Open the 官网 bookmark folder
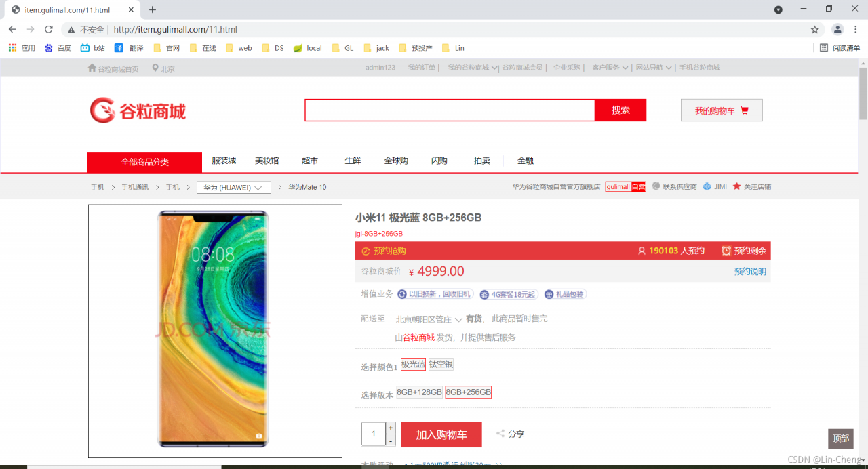 pyautogui.click(x=166, y=48)
